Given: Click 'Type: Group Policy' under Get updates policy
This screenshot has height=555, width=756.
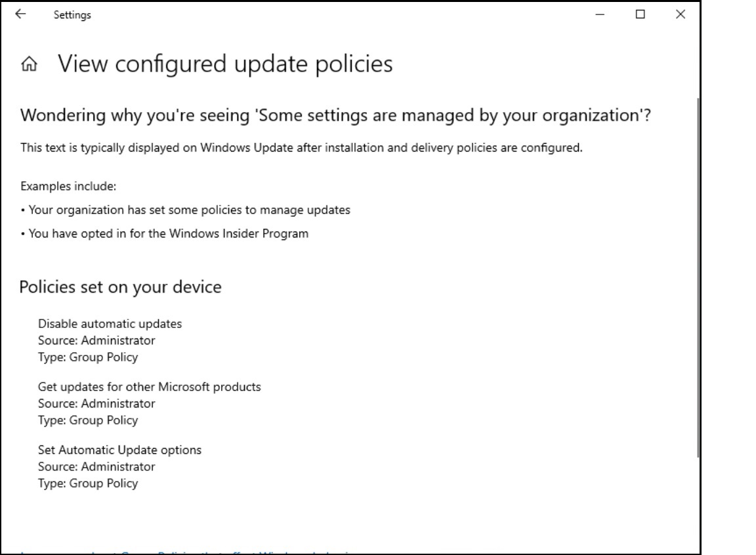Looking at the screenshot, I should (88, 421).
